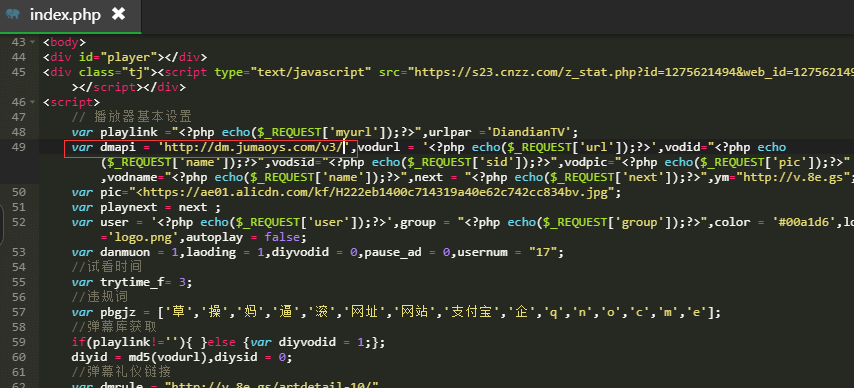Click line number 47 in the gutter
The height and width of the screenshot is (388, 854).
point(18,117)
